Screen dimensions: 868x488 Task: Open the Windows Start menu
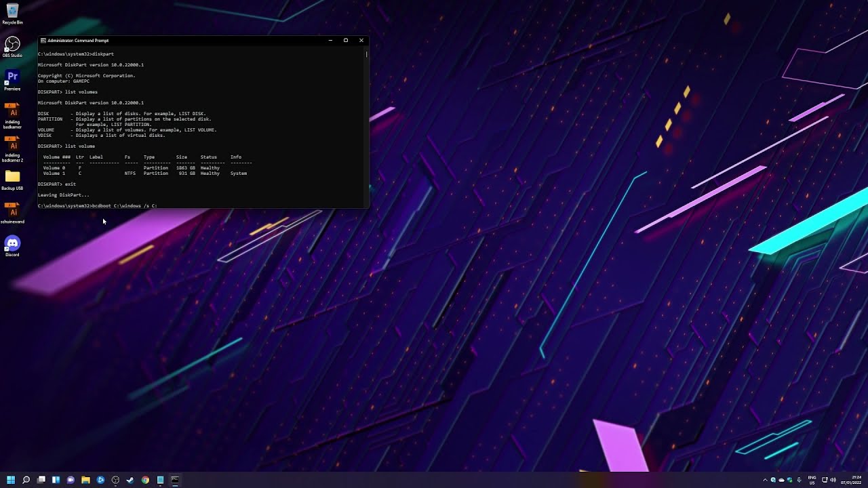pyautogui.click(x=11, y=480)
